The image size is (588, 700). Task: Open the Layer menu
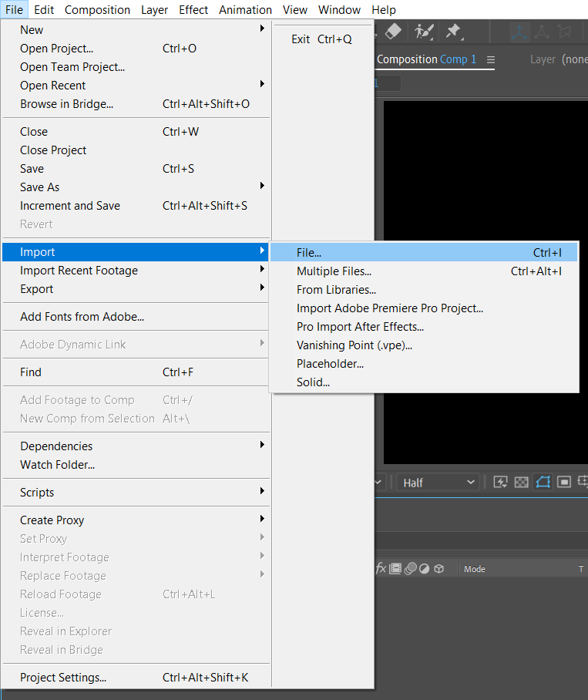pos(154,10)
